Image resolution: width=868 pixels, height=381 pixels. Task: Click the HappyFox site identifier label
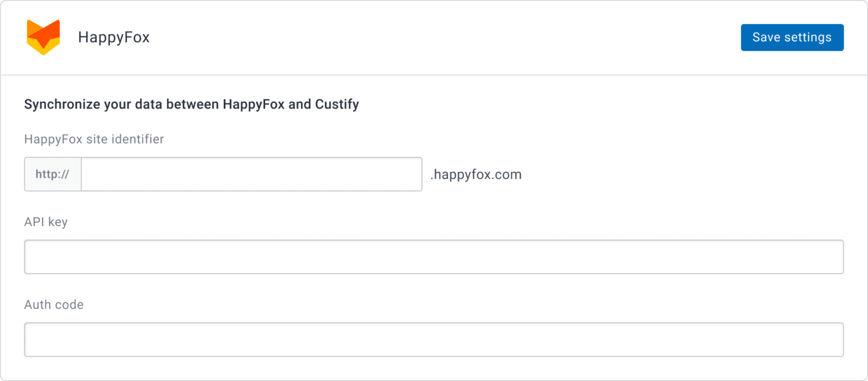point(93,139)
